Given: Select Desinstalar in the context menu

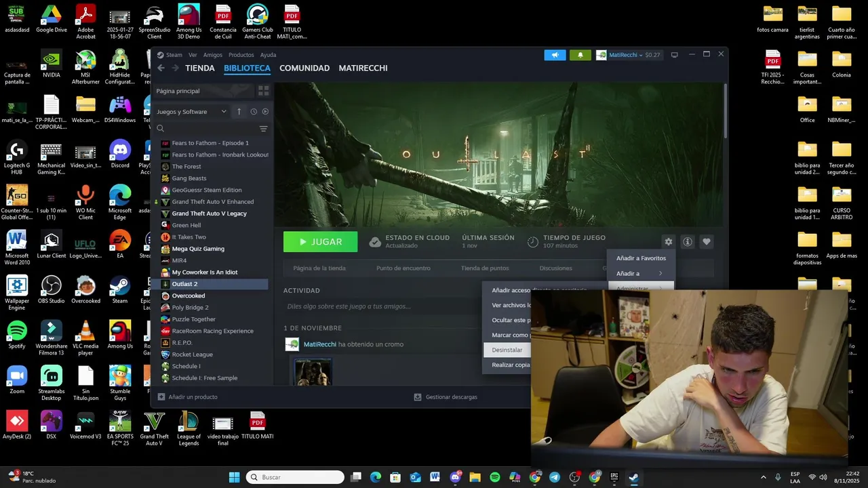Looking at the screenshot, I should [507, 350].
